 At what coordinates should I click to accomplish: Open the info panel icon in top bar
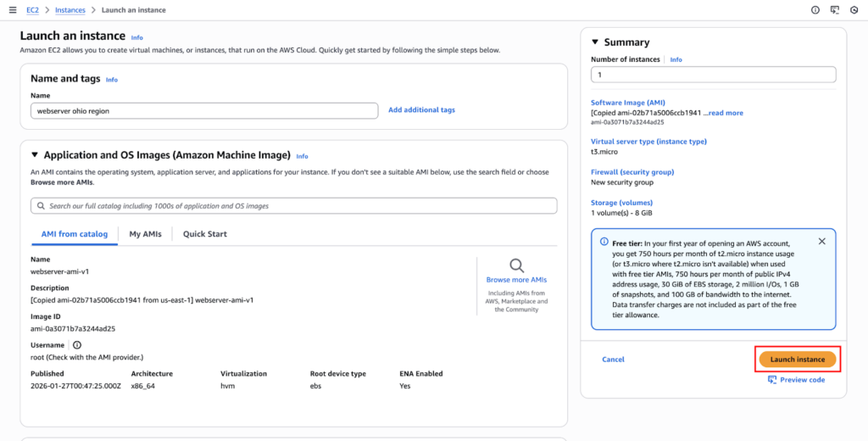(x=815, y=10)
